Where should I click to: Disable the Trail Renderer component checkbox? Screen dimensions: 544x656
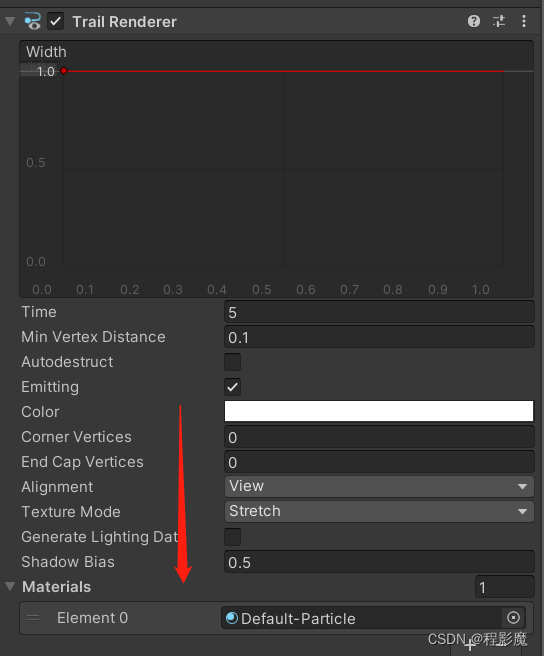click(x=56, y=21)
